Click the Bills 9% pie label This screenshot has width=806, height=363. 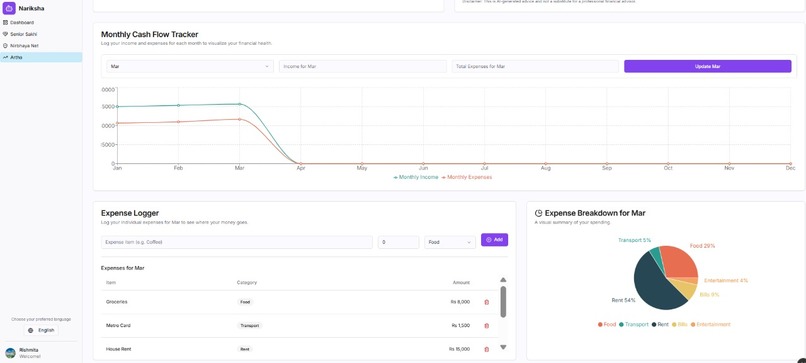(x=709, y=295)
